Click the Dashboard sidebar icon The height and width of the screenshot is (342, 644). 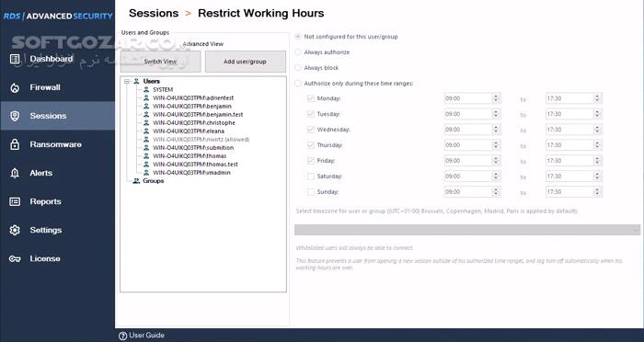(15, 59)
